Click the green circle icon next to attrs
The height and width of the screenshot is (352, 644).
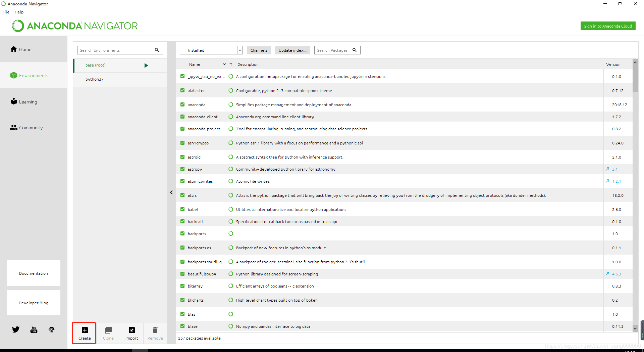pos(231,195)
